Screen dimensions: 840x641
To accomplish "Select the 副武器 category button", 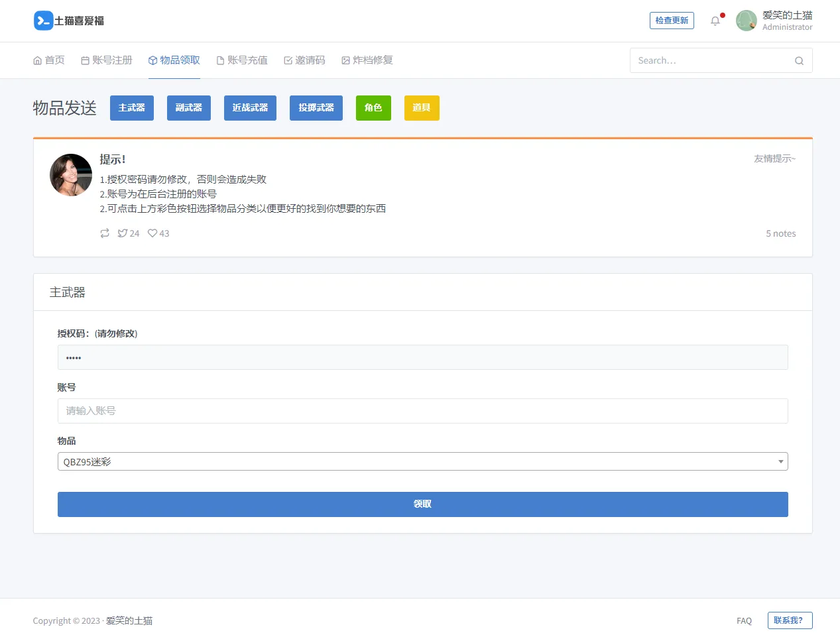I will [x=188, y=108].
